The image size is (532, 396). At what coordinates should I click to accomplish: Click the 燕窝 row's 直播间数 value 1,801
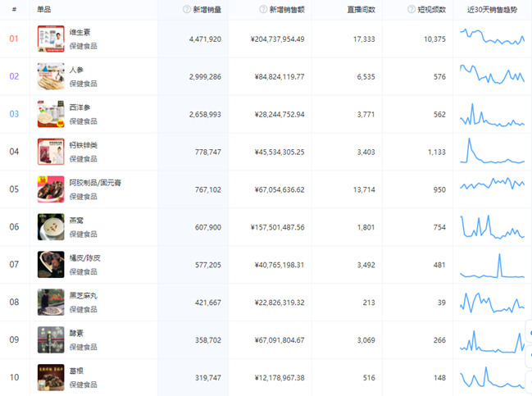(x=366, y=227)
